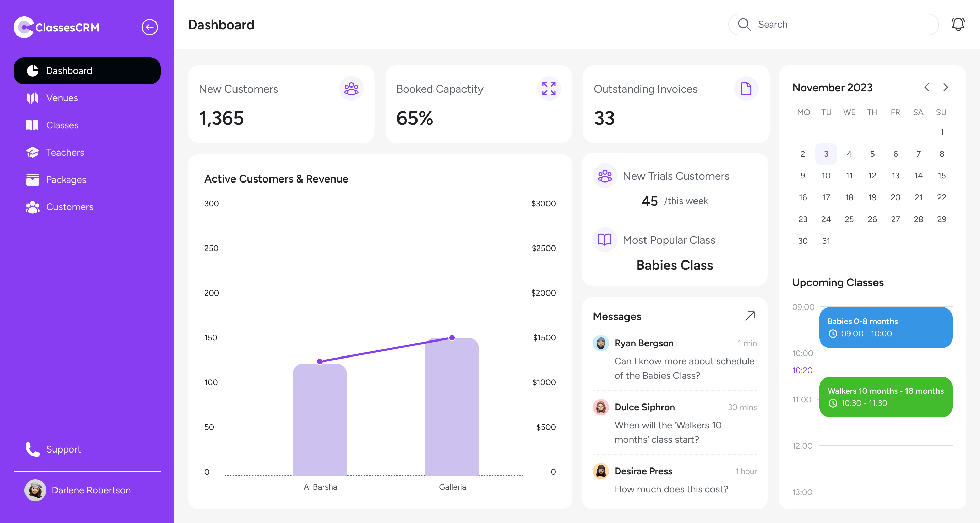
Task: Select the Customers people icon
Action: point(32,207)
